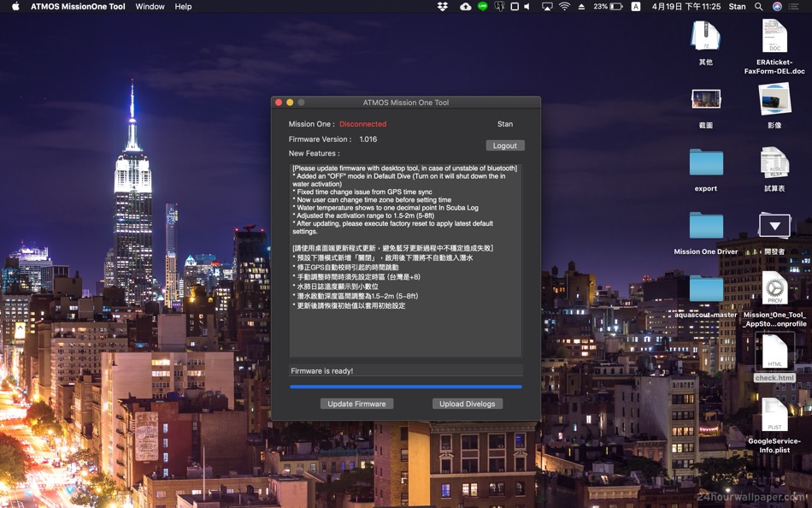
Task: Click the battery status icon
Action: [x=615, y=7]
